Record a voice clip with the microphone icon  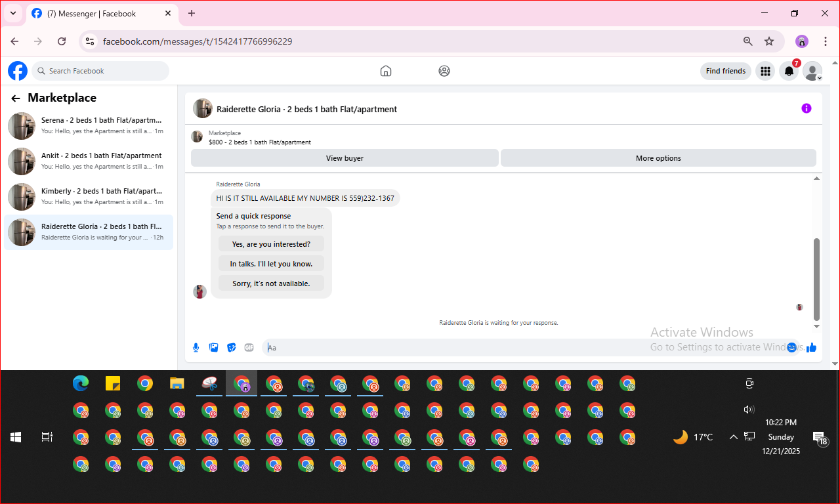point(196,347)
